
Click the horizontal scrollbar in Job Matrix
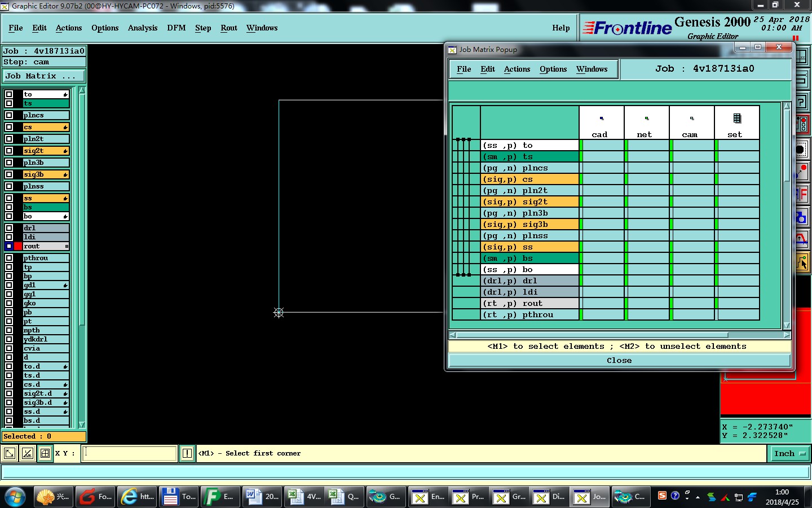coord(592,335)
